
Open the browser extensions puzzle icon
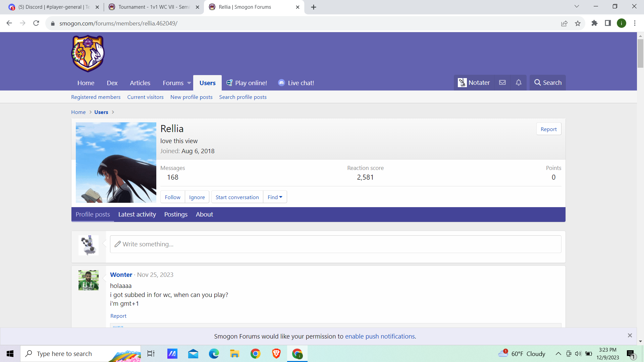click(x=594, y=23)
